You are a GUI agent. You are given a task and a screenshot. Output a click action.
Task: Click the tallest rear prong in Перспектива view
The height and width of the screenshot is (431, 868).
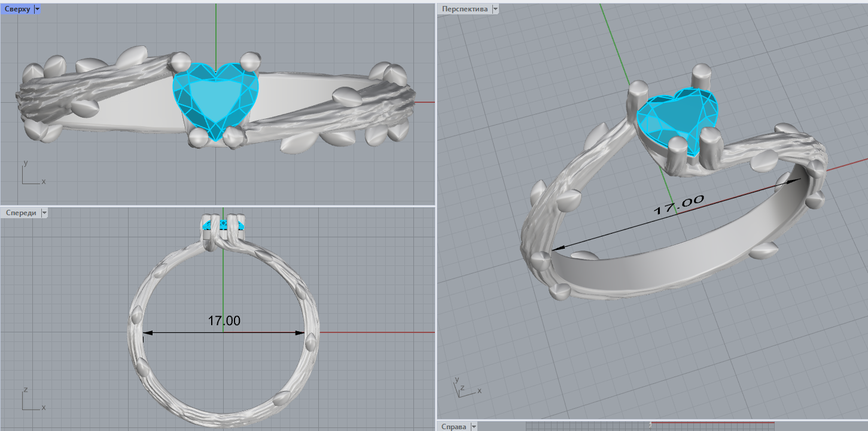[x=699, y=78]
